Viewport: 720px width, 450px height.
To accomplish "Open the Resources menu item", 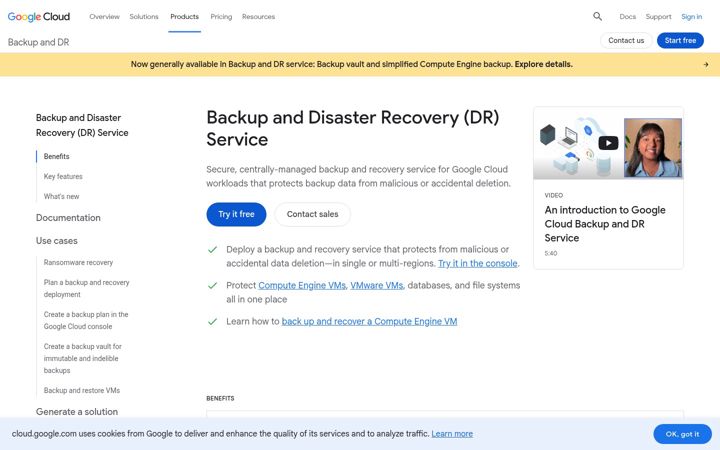I will click(x=259, y=17).
